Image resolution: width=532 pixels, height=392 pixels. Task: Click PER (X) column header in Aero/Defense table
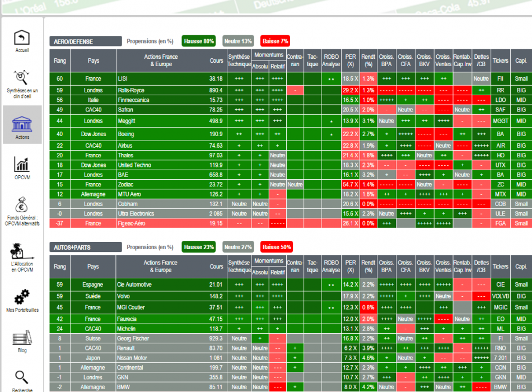[x=351, y=60]
